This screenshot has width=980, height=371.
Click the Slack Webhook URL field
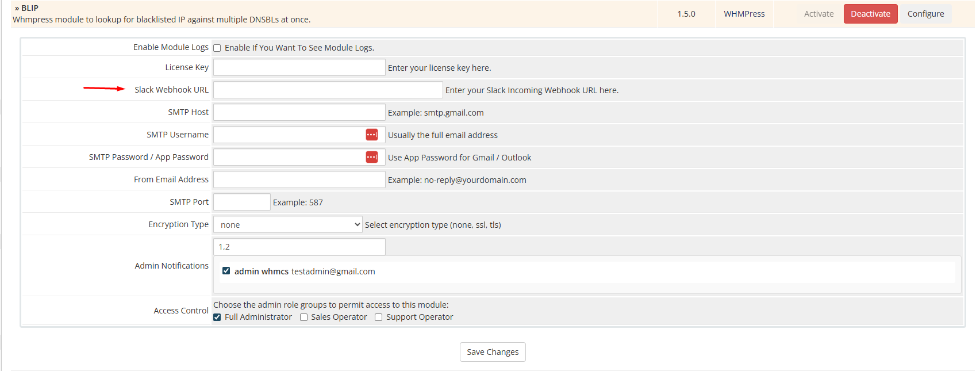328,90
